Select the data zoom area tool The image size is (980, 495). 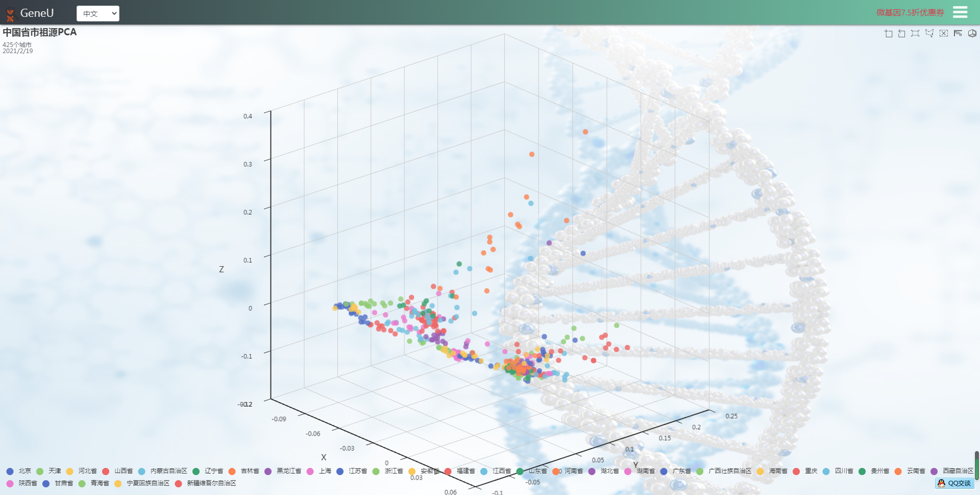coord(889,33)
